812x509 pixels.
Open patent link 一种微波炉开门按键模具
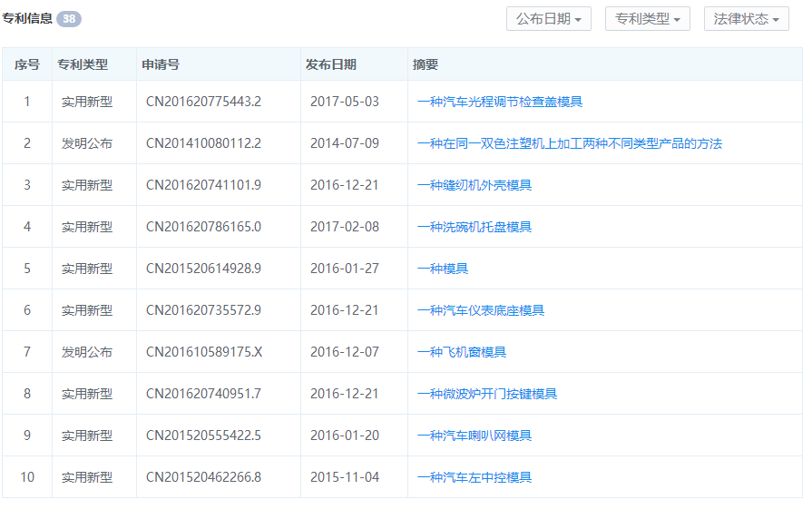tap(486, 394)
